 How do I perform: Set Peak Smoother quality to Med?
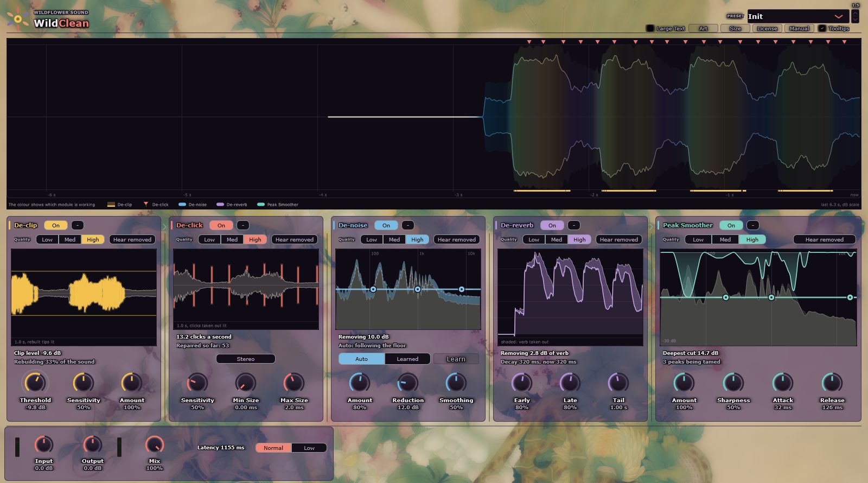pos(725,239)
